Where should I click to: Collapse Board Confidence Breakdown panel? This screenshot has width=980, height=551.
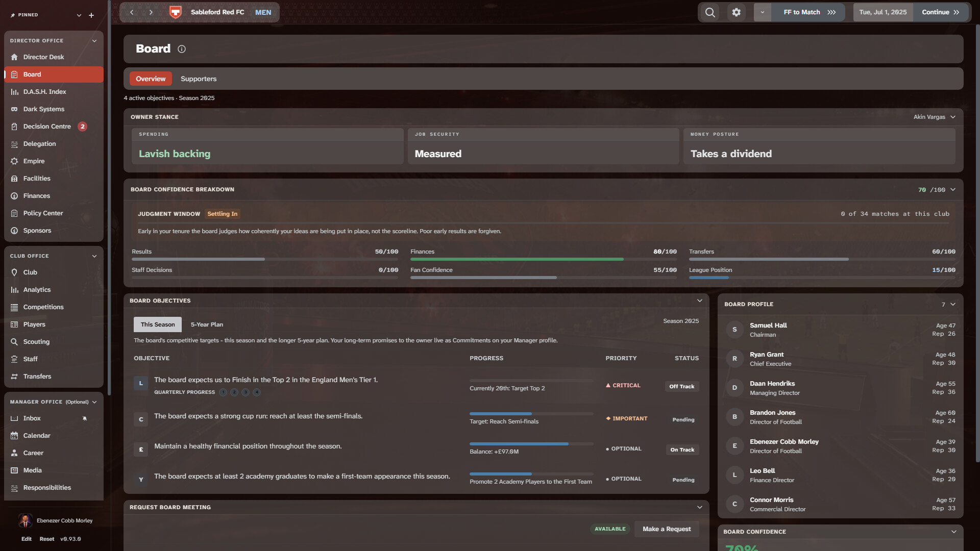tap(953, 190)
